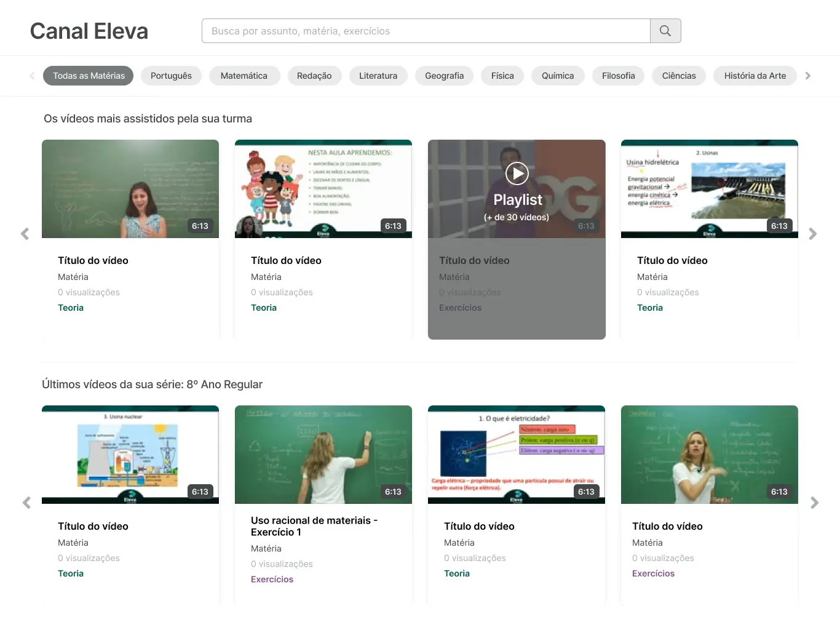Click Título do vídeo under eletricidade thumbnail
Screen dimensions: 840x630
479,526
